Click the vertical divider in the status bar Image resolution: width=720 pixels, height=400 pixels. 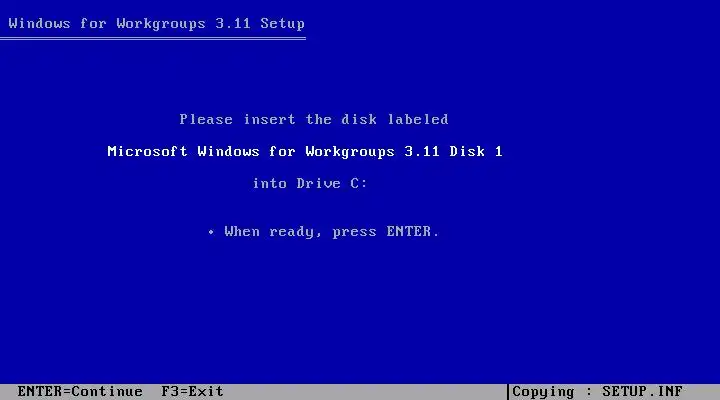click(508, 392)
